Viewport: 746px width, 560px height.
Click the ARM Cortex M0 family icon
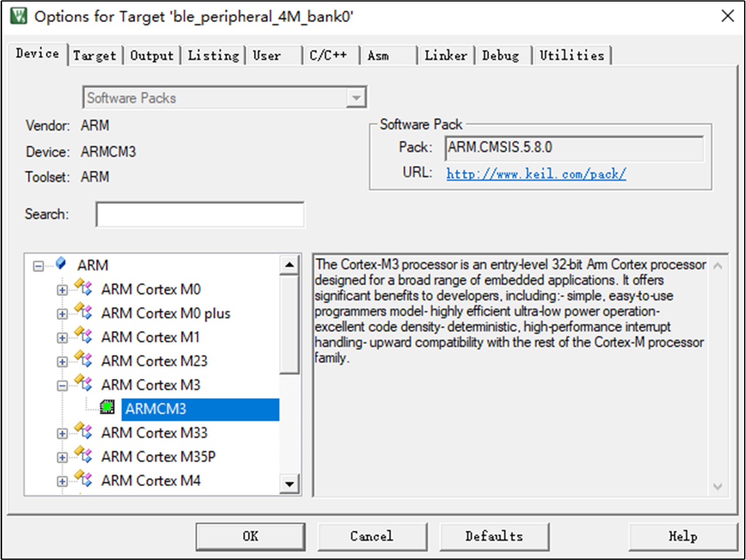(83, 288)
